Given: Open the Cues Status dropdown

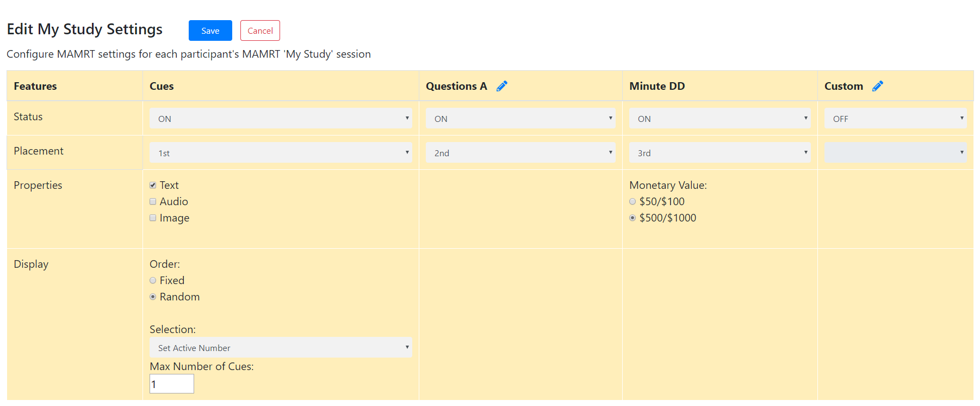Looking at the screenshot, I should coord(281,118).
